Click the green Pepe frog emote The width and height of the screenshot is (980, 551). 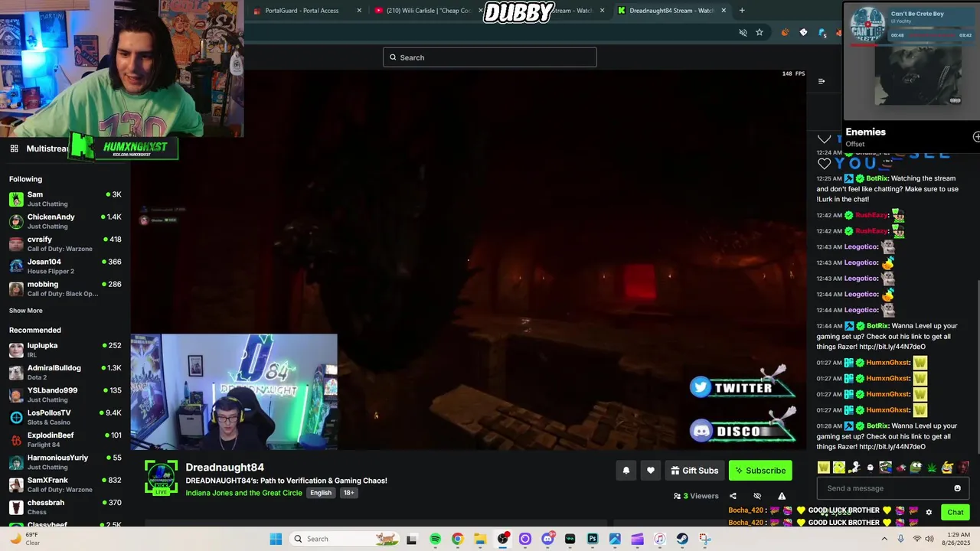(916, 468)
